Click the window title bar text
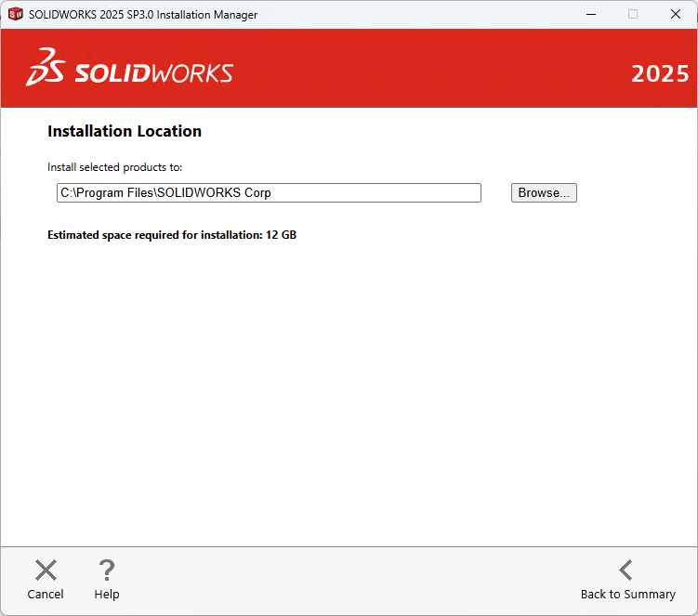The width and height of the screenshot is (698, 616). tap(143, 15)
